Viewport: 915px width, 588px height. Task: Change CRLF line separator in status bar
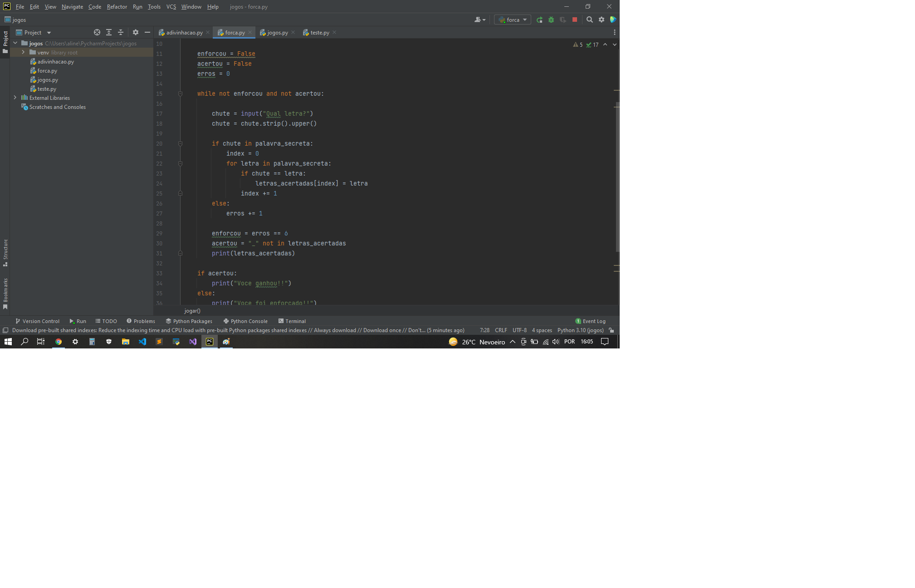[x=501, y=330]
